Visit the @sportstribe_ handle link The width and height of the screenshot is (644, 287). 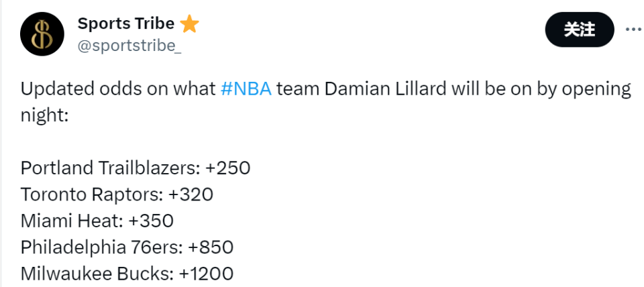(x=129, y=46)
